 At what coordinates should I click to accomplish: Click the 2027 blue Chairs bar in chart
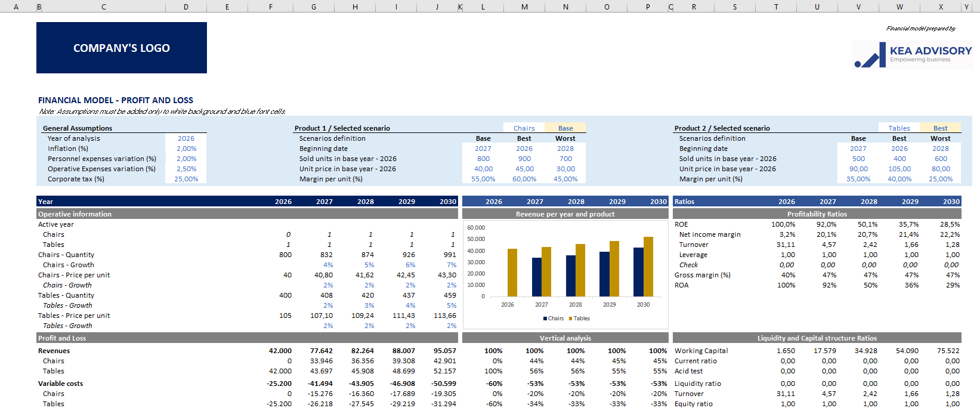[537, 277]
